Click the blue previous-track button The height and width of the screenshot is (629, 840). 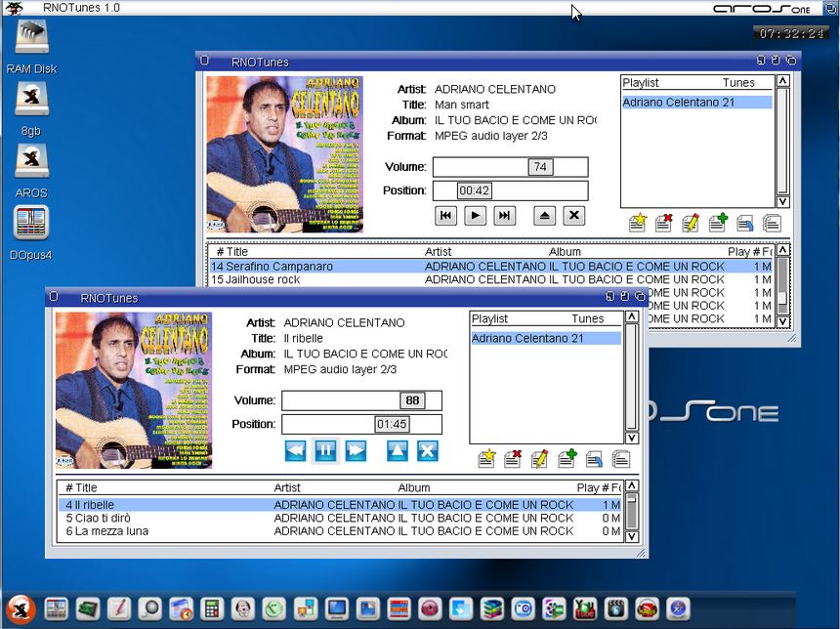click(295, 450)
